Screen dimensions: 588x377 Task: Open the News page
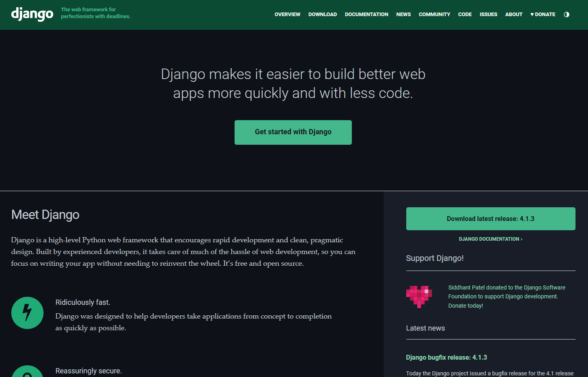[403, 14]
